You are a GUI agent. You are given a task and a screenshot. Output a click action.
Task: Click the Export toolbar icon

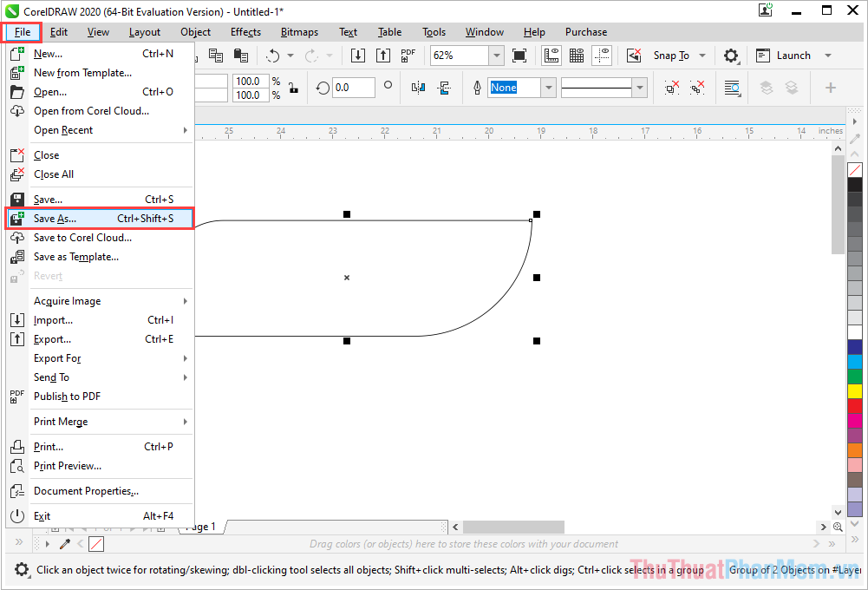pyautogui.click(x=382, y=55)
